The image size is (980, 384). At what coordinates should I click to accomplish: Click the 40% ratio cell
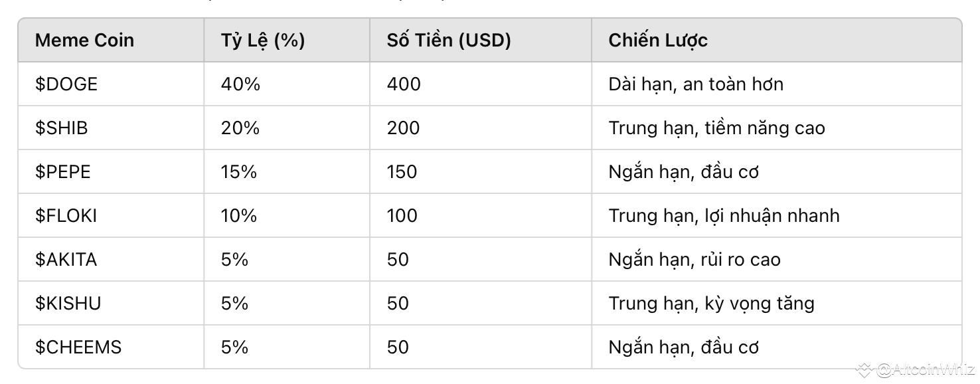[x=287, y=84]
